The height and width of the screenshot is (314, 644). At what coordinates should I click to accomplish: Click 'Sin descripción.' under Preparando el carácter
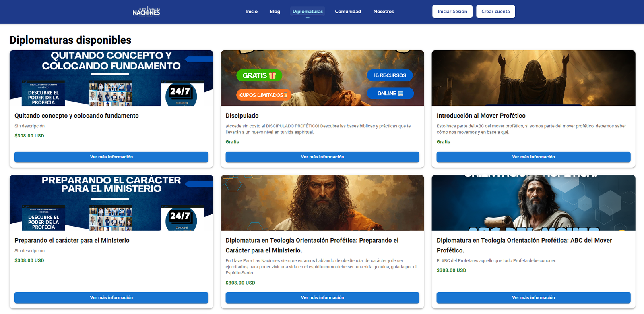(x=30, y=251)
